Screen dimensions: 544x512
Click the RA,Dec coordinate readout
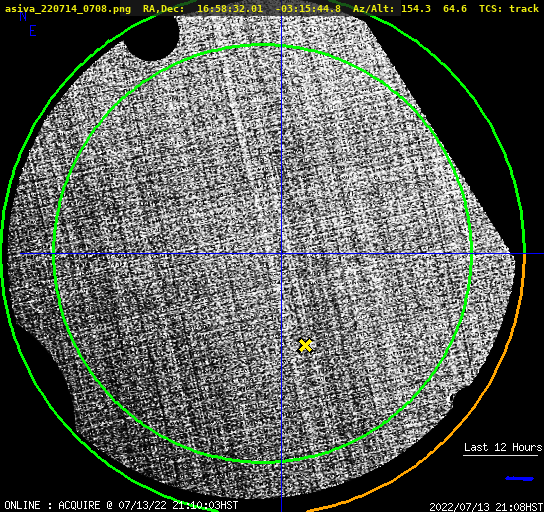click(x=242, y=8)
